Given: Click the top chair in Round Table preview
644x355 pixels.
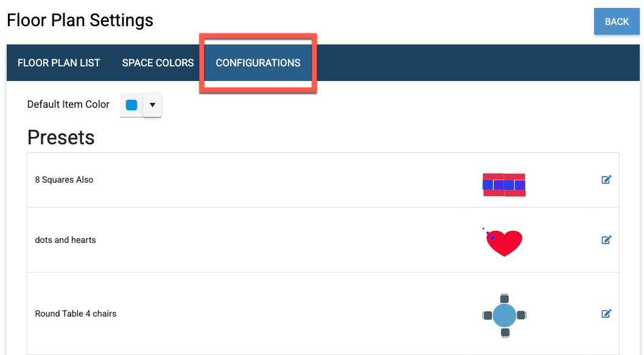Looking at the screenshot, I should [x=504, y=298].
